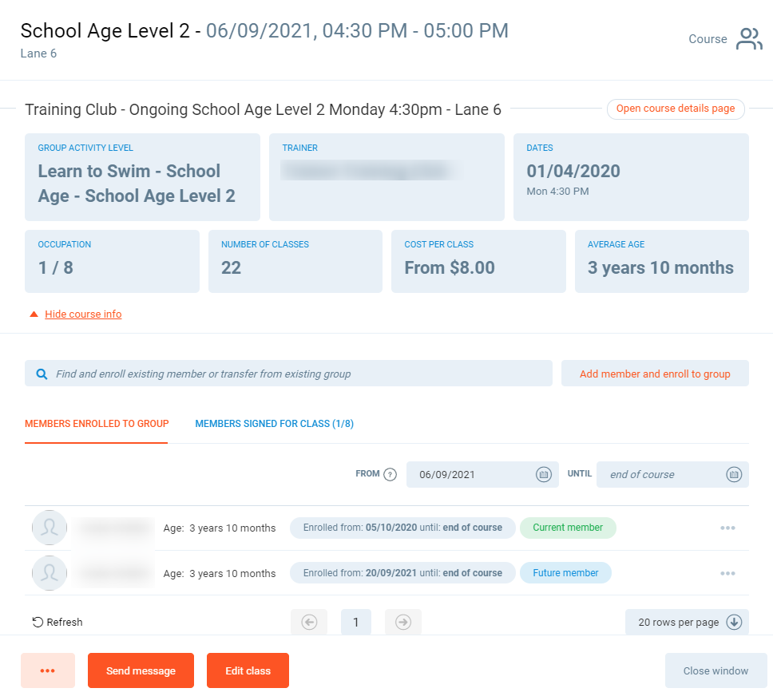Click the Course group people icon
The height and width of the screenshot is (700, 773).
click(x=749, y=39)
